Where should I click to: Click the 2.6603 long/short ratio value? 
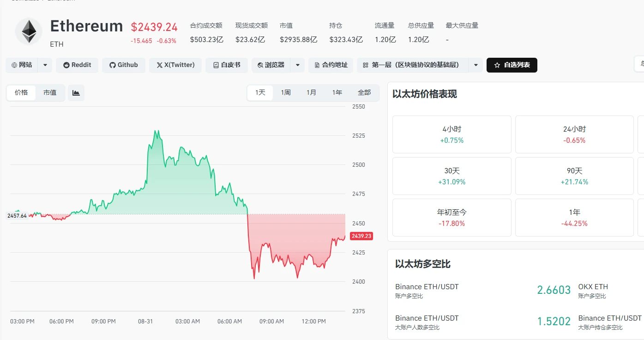[554, 290]
